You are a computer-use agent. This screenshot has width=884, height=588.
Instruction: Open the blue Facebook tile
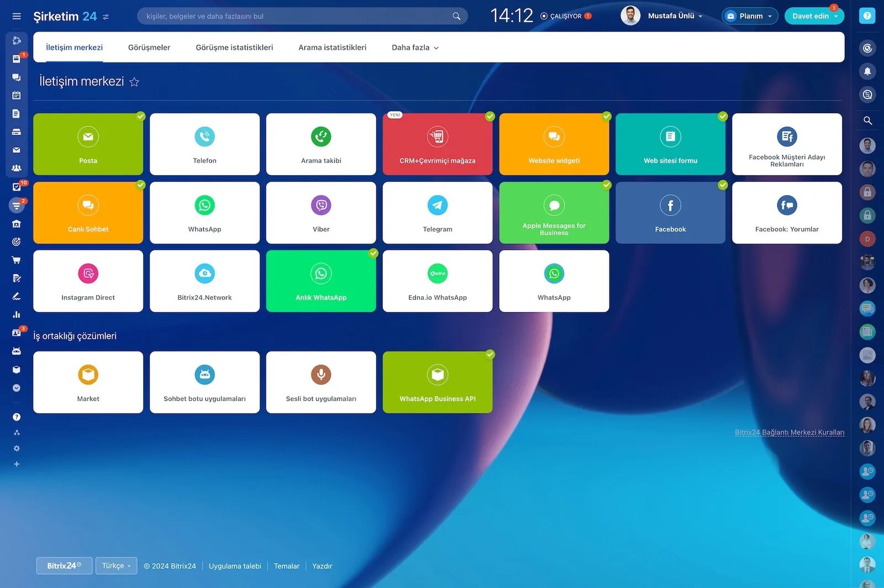pyautogui.click(x=670, y=213)
